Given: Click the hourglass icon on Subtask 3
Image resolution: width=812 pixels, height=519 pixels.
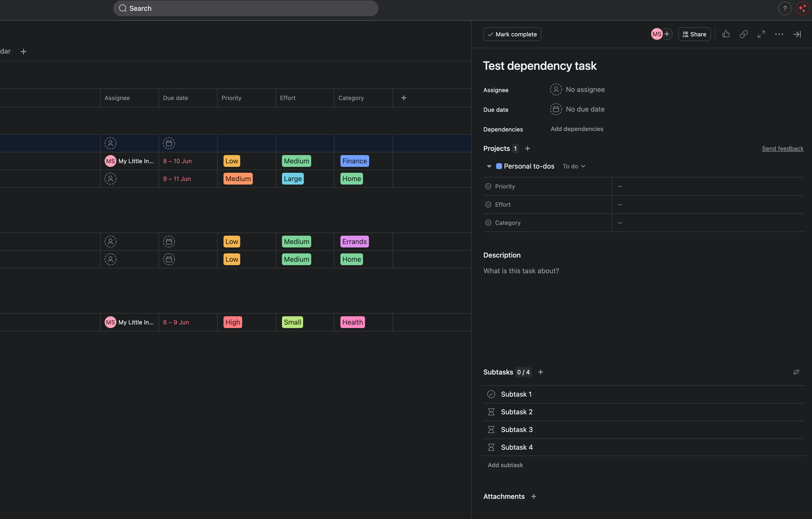Looking at the screenshot, I should click(491, 429).
